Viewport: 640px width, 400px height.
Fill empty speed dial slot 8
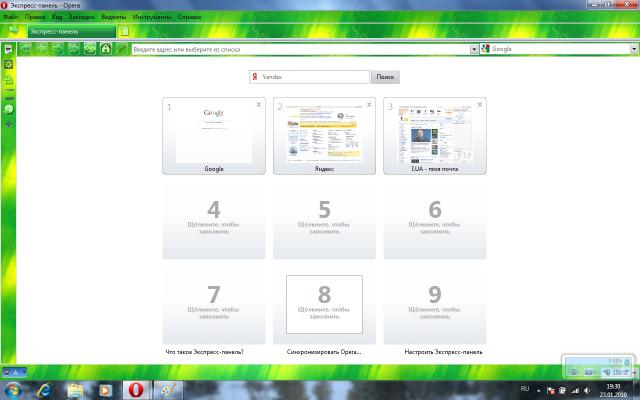coord(324,307)
